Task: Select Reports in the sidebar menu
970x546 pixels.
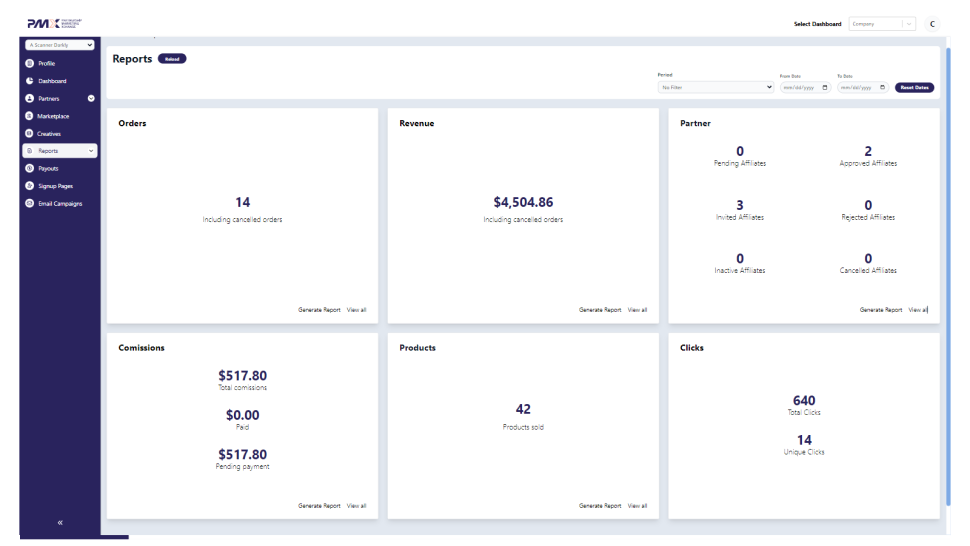Action: point(59,151)
